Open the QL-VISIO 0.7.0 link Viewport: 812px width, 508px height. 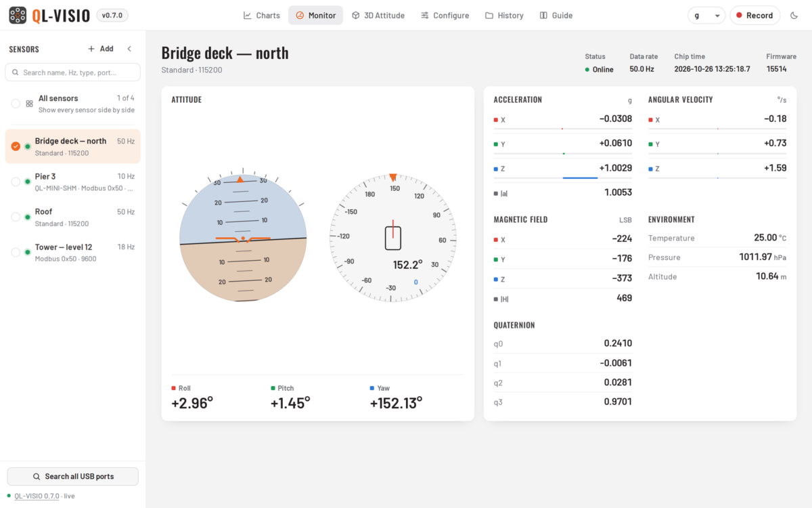tap(37, 496)
